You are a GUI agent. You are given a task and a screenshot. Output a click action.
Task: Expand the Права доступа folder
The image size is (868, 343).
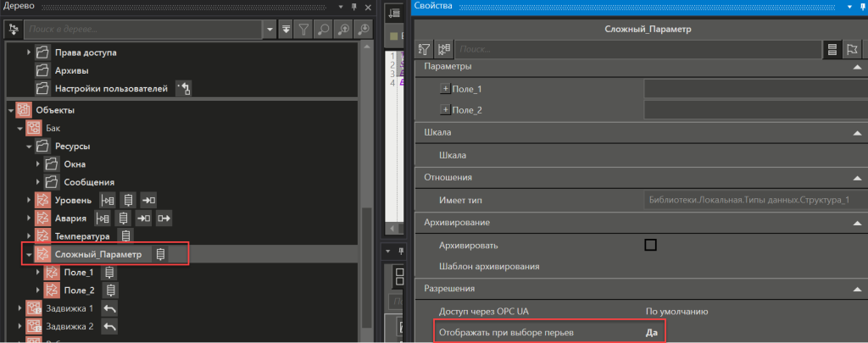[29, 53]
